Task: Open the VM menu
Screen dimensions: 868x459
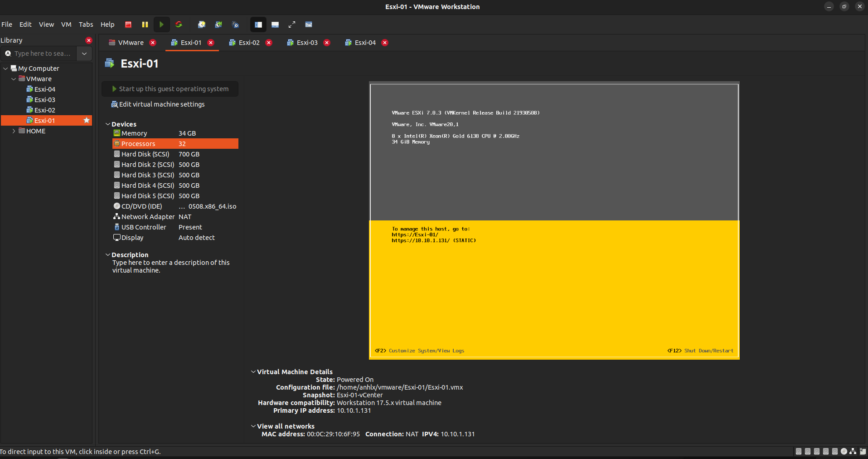Action: pyautogui.click(x=66, y=24)
